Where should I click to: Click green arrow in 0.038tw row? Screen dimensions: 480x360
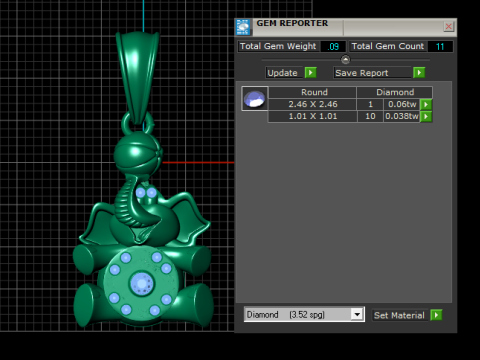426,116
